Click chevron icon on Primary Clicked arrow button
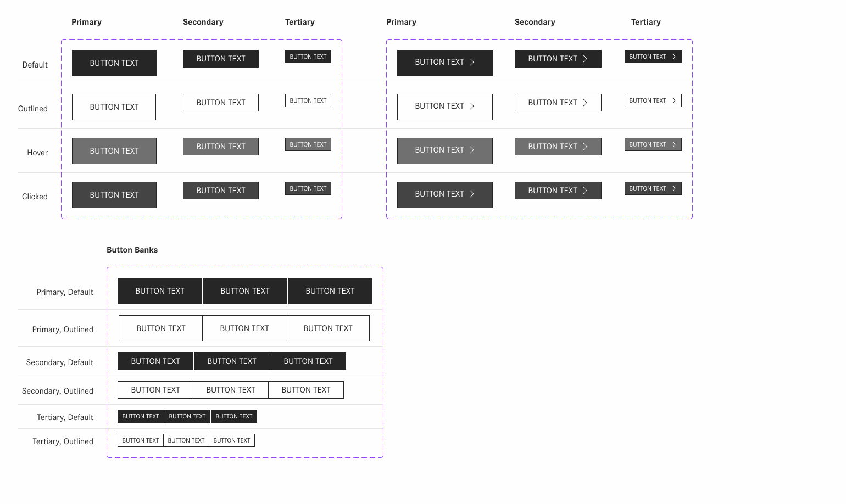Image resolution: width=846 pixels, height=504 pixels. 472,194
